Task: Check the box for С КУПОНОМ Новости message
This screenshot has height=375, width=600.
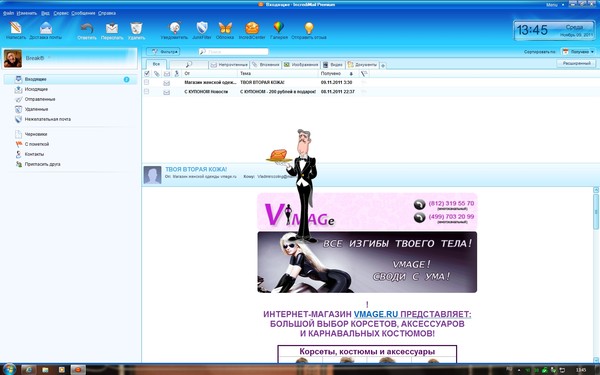Action: [147, 91]
